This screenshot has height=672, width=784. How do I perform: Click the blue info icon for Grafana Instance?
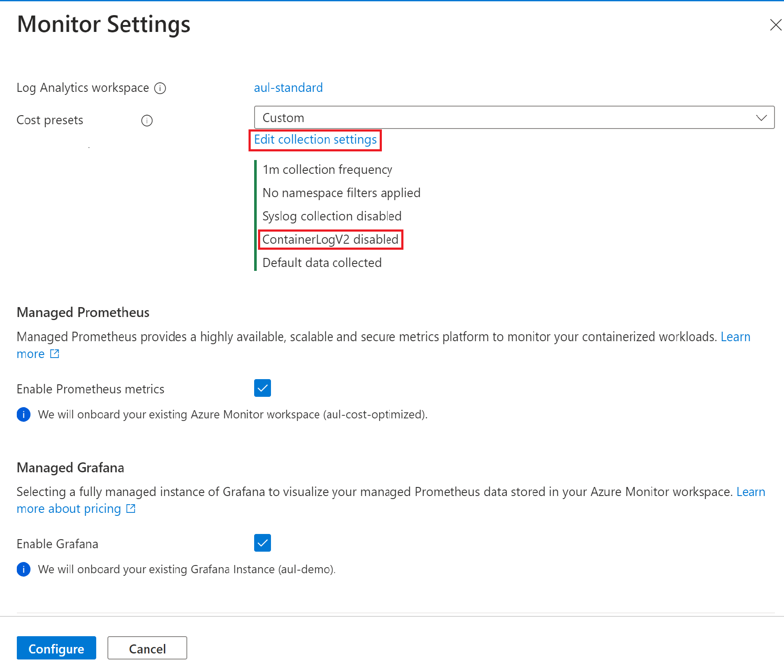(x=24, y=569)
